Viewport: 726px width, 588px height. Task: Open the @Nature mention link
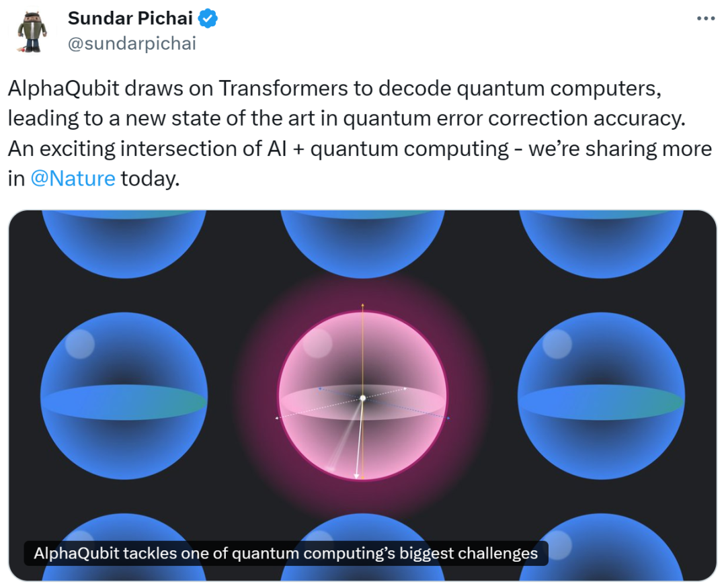(73, 179)
